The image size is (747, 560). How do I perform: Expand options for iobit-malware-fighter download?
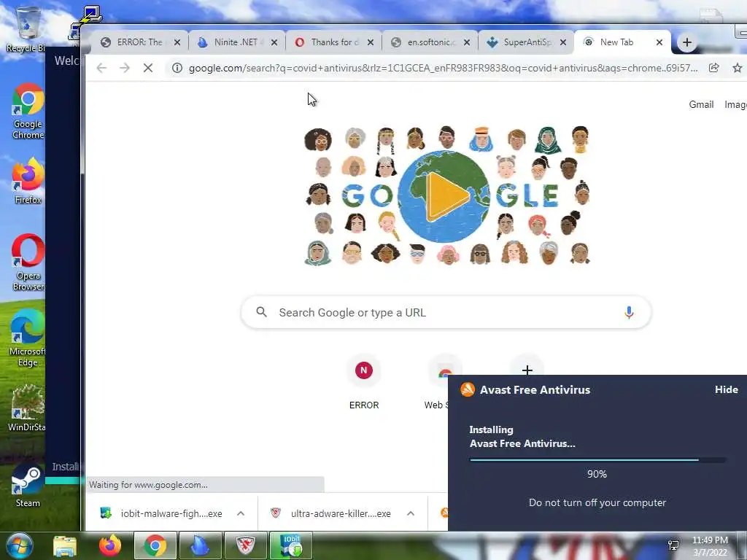(x=241, y=513)
